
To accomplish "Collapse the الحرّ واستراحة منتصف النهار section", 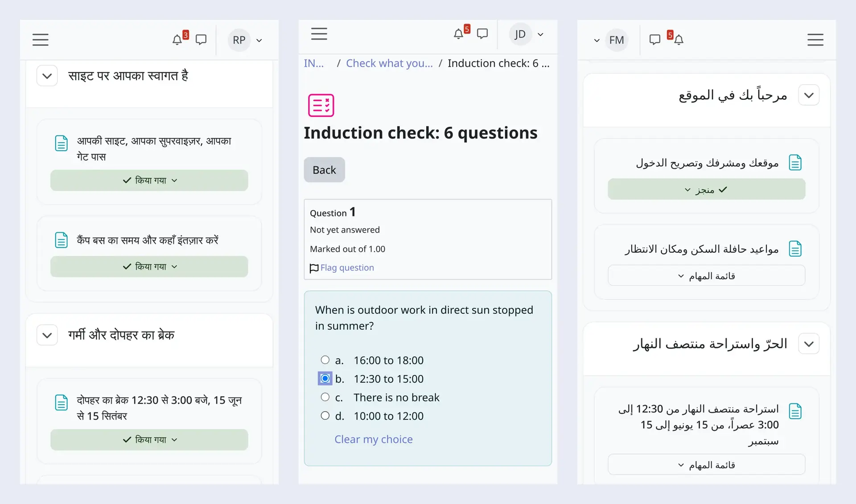I will tap(809, 344).
